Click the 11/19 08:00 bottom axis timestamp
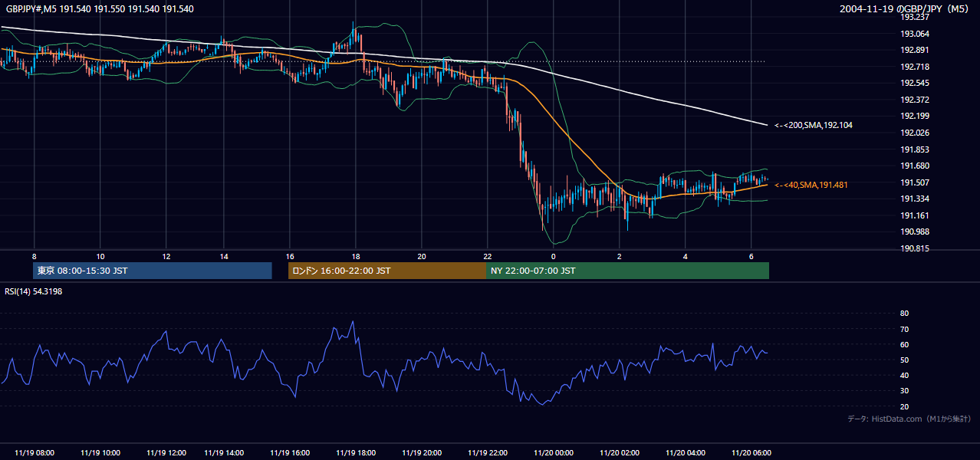The height and width of the screenshot is (460, 980). tap(34, 453)
